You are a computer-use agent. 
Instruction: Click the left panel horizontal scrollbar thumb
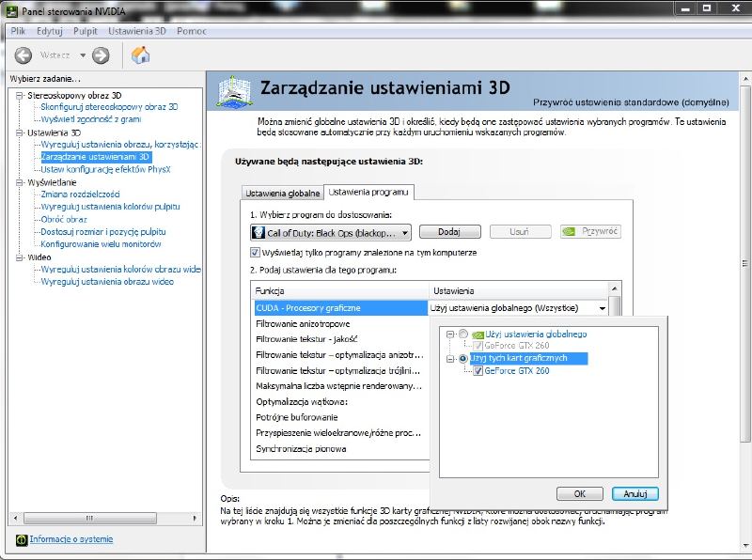coord(90,519)
